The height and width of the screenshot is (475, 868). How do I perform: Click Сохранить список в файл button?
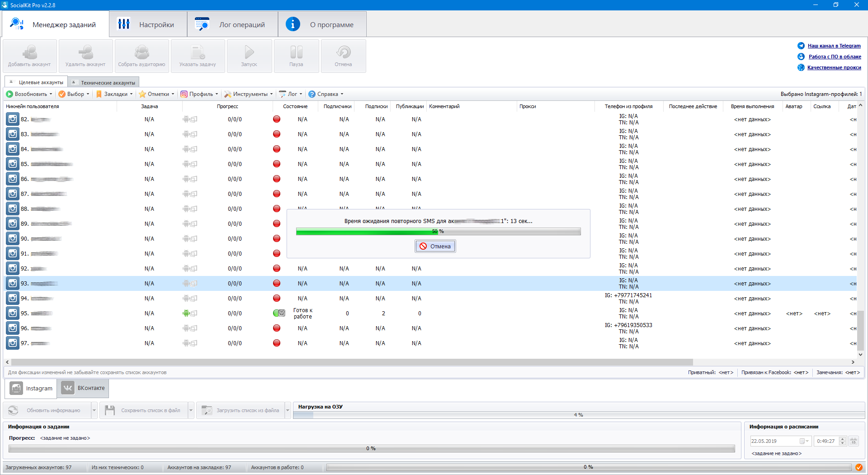(x=144, y=410)
